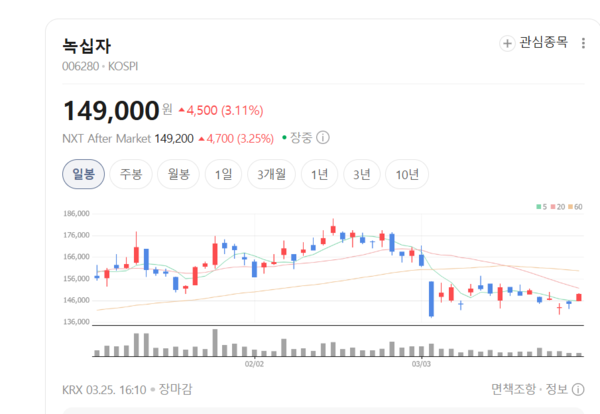This screenshot has height=414, width=600.
Task: Show the 3개월 chart range
Action: (x=272, y=174)
